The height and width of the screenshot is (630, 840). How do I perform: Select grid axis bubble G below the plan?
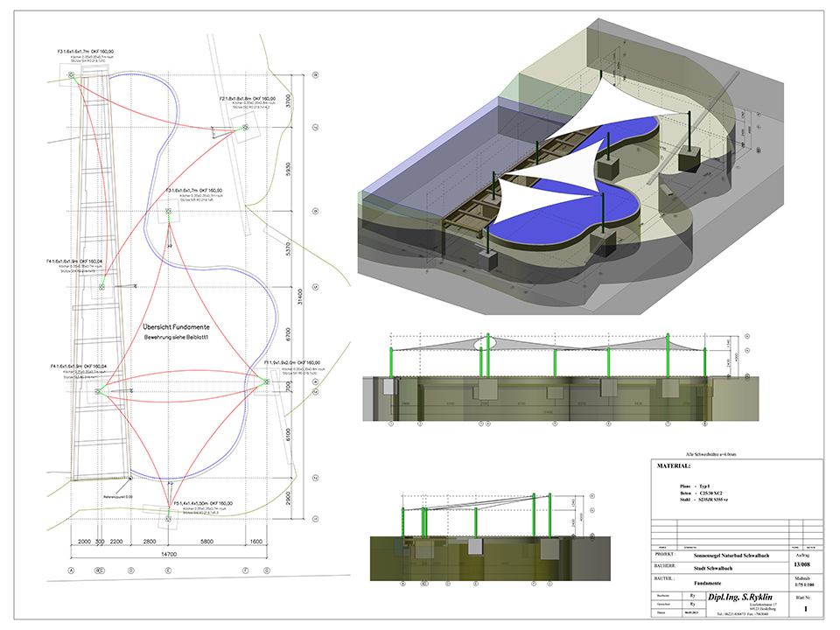[265, 570]
